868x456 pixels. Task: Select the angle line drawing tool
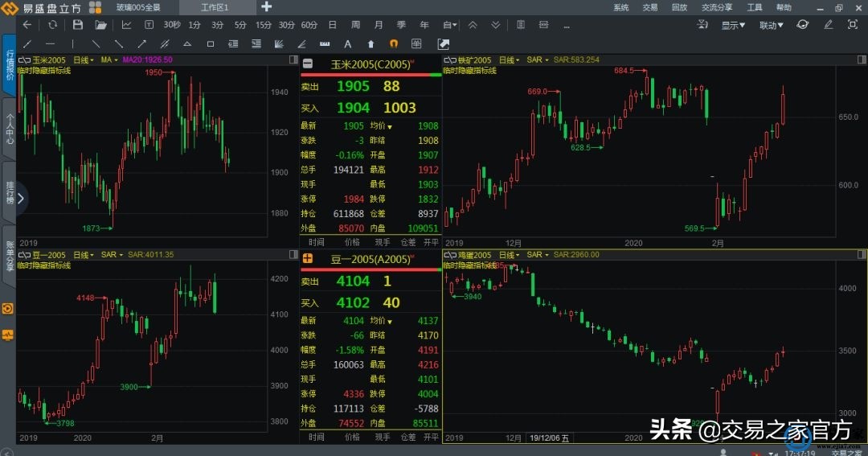point(301,43)
